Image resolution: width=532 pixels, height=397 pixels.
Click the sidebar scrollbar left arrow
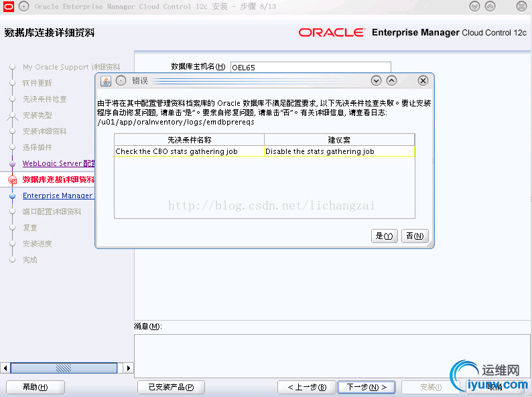pyautogui.click(x=5, y=368)
